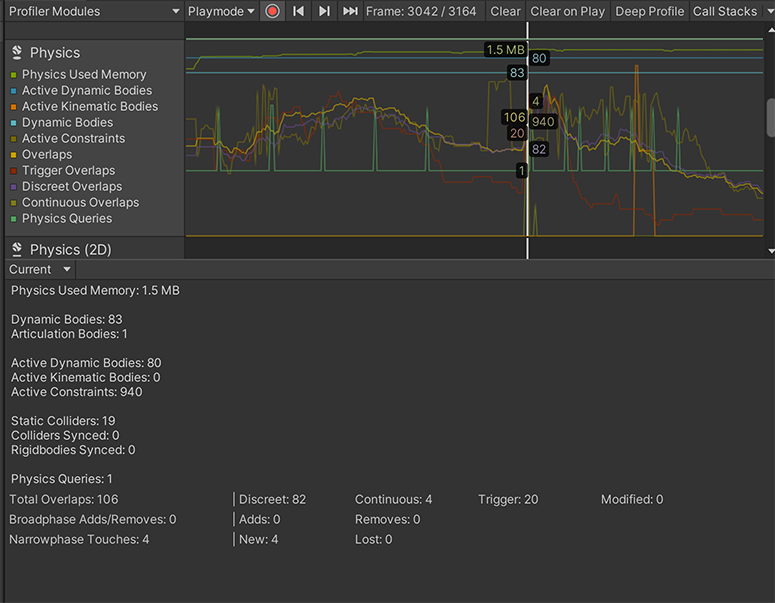This screenshot has width=775, height=603.
Task: Click 'Trigger: 20' overlap value
Action: click(508, 499)
